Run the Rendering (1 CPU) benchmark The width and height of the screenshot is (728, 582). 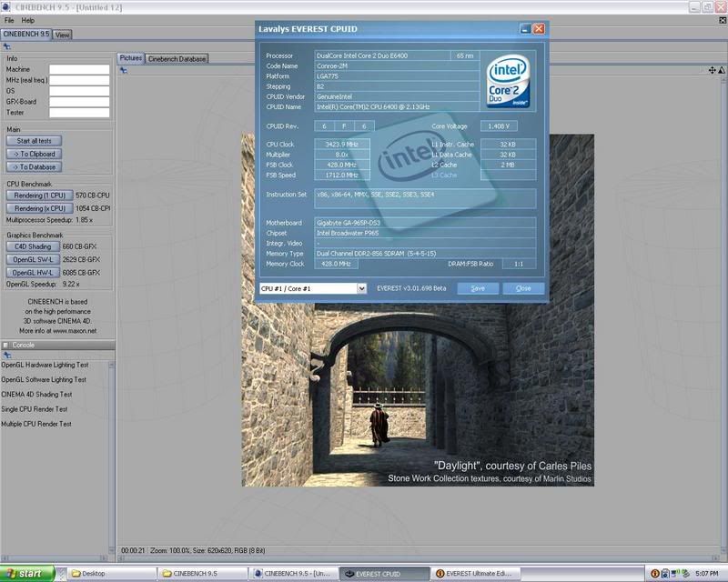(39, 196)
